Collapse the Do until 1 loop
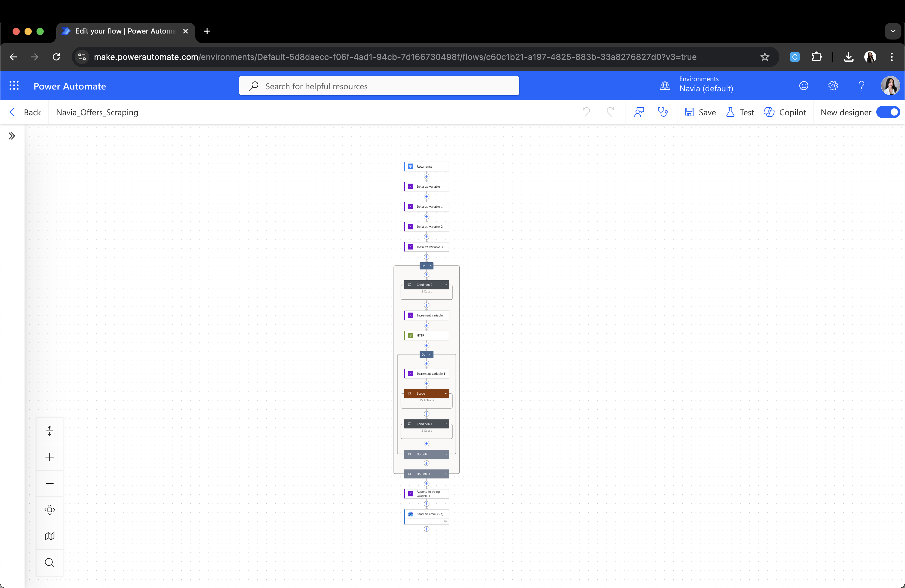 [x=446, y=474]
